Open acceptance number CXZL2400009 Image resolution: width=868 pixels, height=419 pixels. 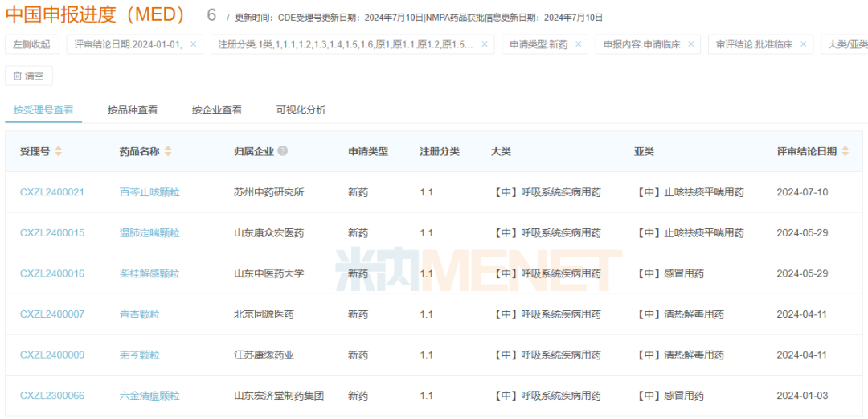[52, 355]
